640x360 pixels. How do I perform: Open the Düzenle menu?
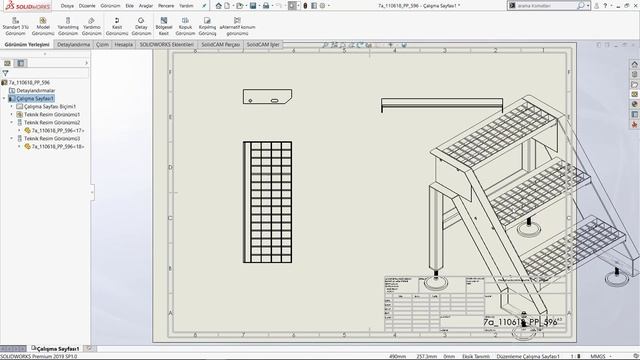coord(87,6)
